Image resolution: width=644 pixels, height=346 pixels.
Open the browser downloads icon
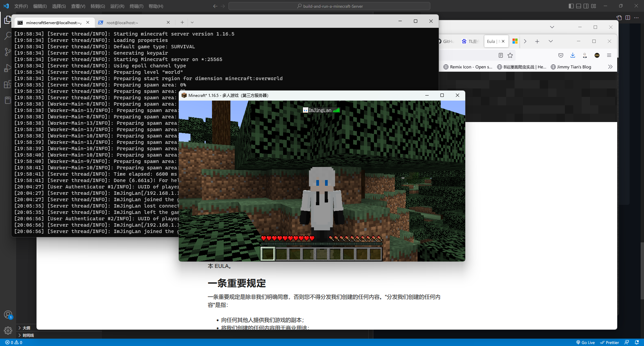click(x=573, y=55)
